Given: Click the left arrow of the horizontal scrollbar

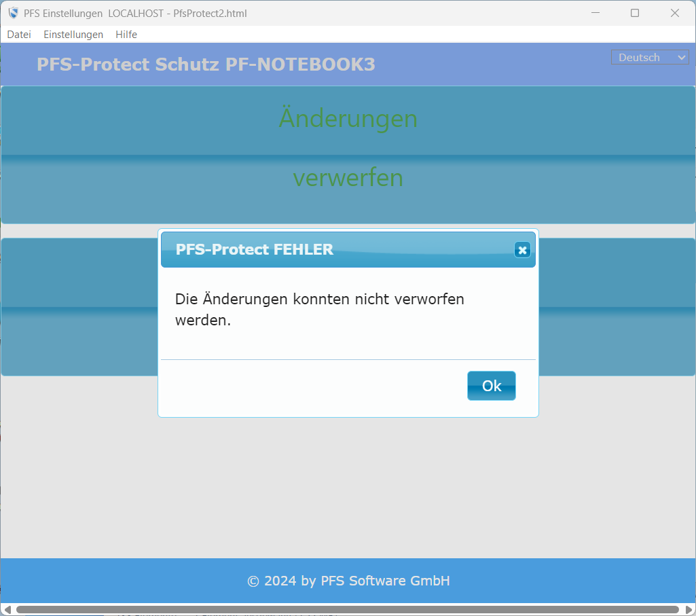Looking at the screenshot, I should click(7, 609).
